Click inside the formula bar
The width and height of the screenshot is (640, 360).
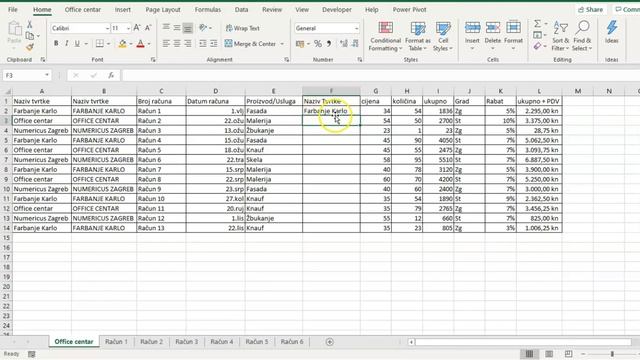tap(380, 75)
